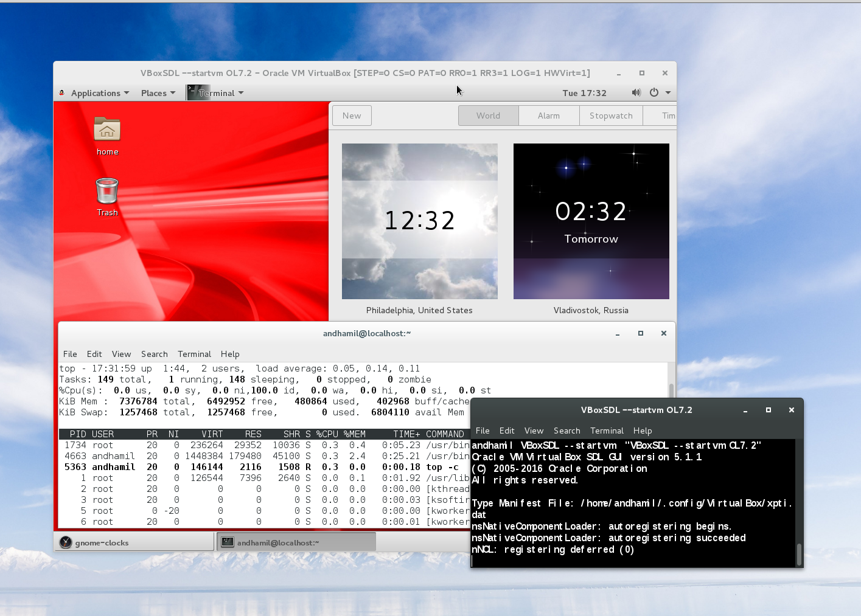Minimize the VBoxSDL --startvm OL7.2 terminal

[745, 410]
